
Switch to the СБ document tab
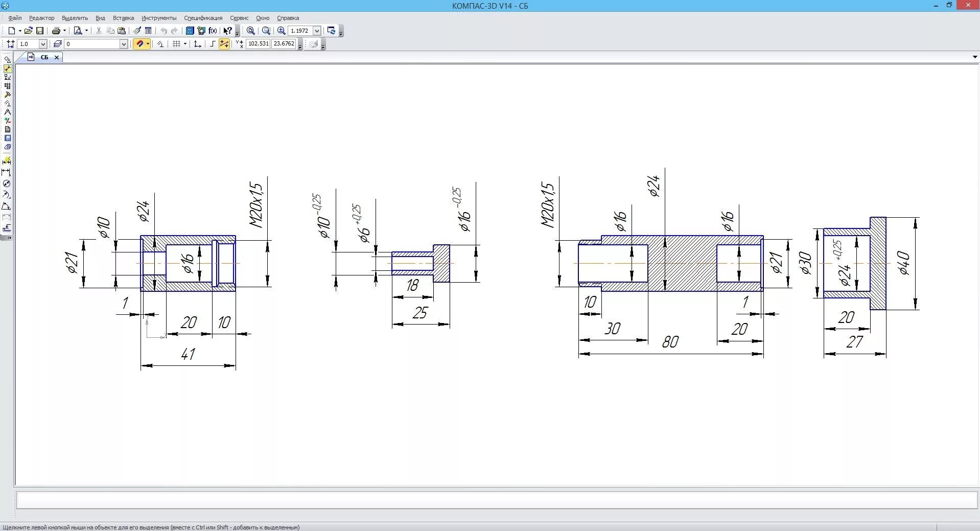(44, 57)
